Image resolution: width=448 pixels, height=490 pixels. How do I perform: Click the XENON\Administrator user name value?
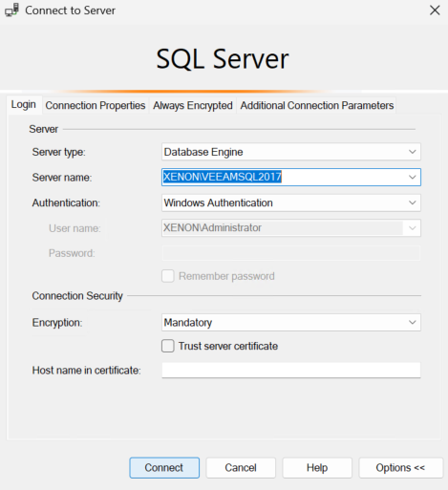(x=212, y=228)
